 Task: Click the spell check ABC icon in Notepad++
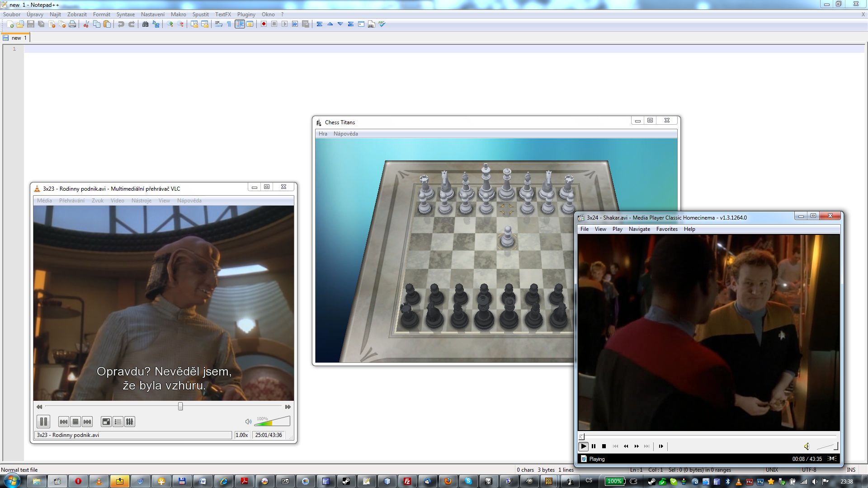(x=382, y=24)
